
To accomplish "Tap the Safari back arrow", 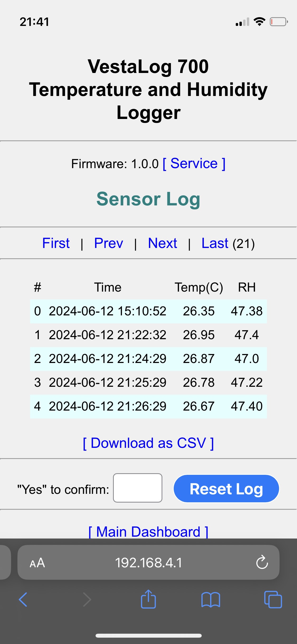I will 23,600.
